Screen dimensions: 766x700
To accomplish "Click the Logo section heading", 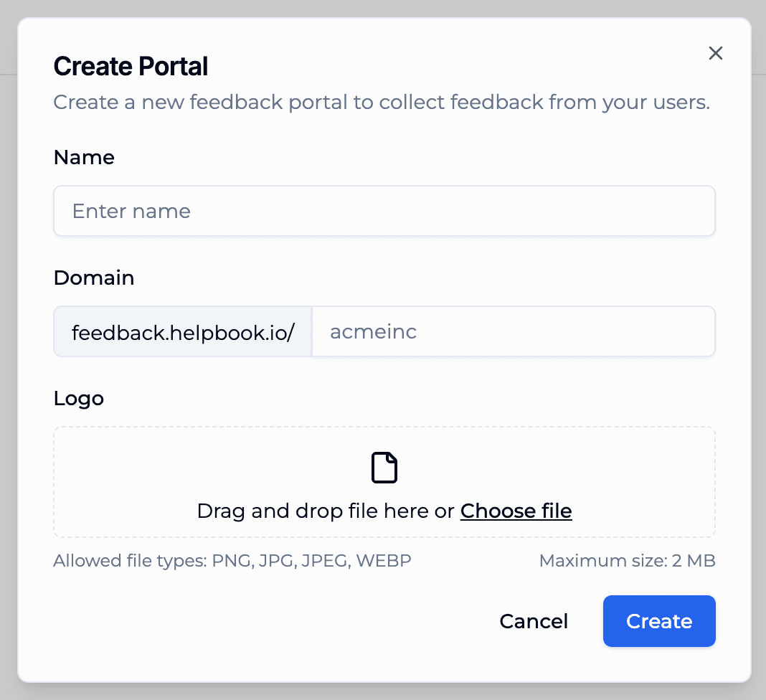I will click(79, 399).
